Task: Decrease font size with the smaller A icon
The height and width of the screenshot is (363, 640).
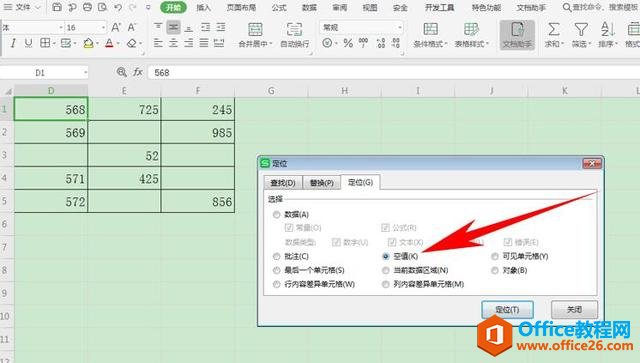Action: click(131, 27)
